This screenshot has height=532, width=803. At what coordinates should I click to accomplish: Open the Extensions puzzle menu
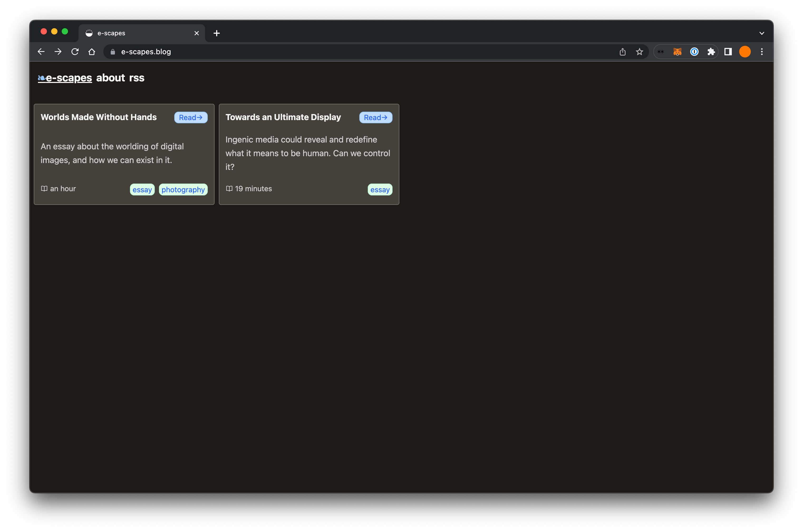[x=711, y=52]
